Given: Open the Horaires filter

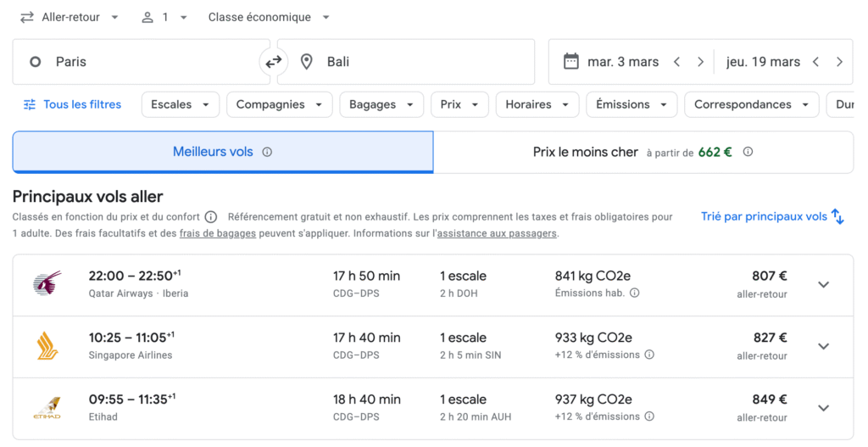Looking at the screenshot, I should click(537, 104).
